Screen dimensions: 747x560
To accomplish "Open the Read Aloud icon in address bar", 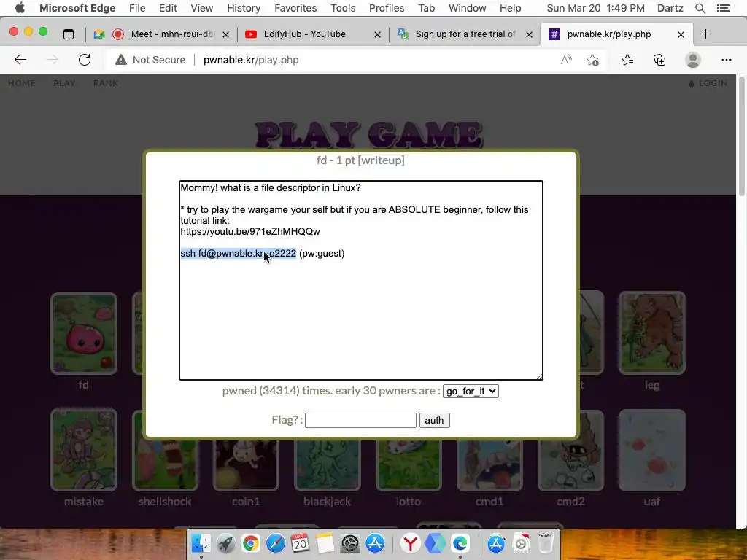I will point(566,60).
